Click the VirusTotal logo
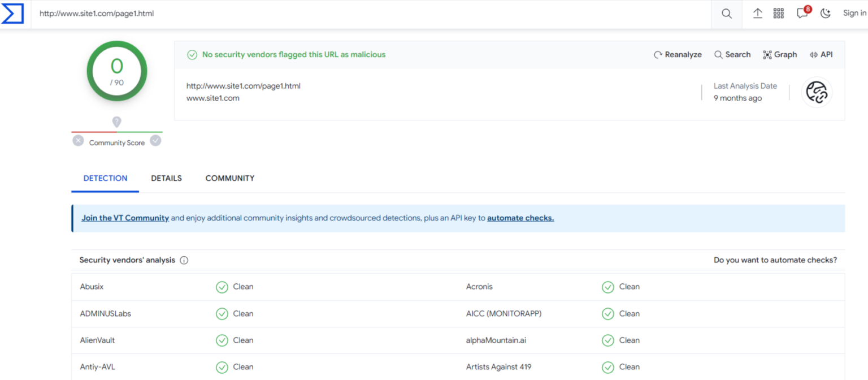This screenshot has height=380, width=868. click(12, 14)
